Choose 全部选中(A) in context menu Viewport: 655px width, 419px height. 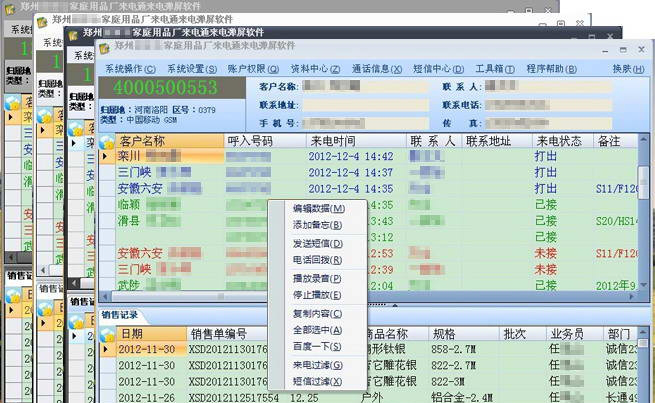click(x=317, y=330)
